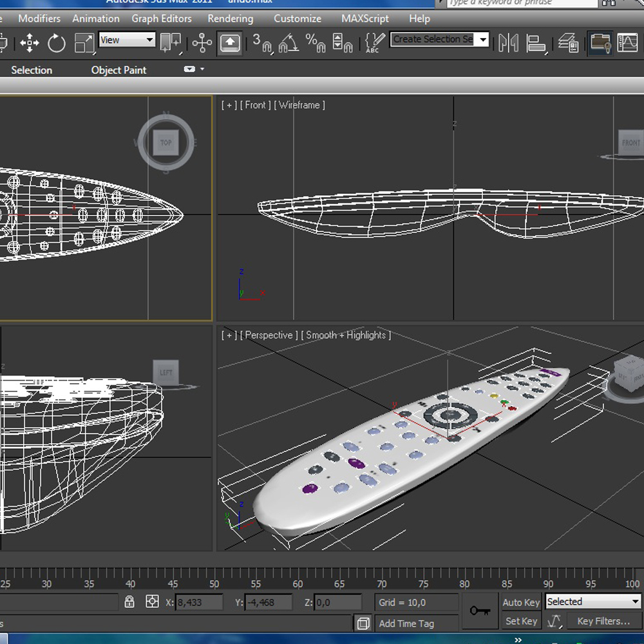Select the Select and Uniform Scale tool
This screenshot has height=644, width=644.
coord(84,43)
